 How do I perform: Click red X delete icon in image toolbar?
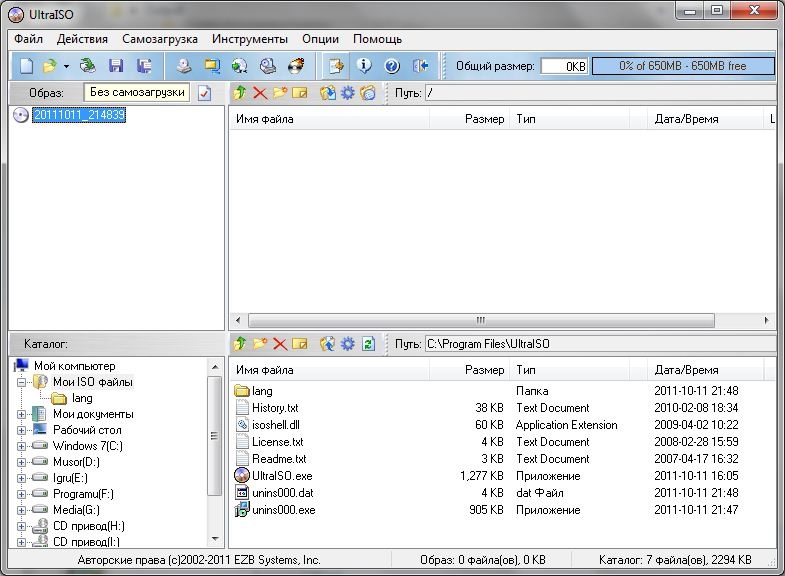[x=260, y=93]
